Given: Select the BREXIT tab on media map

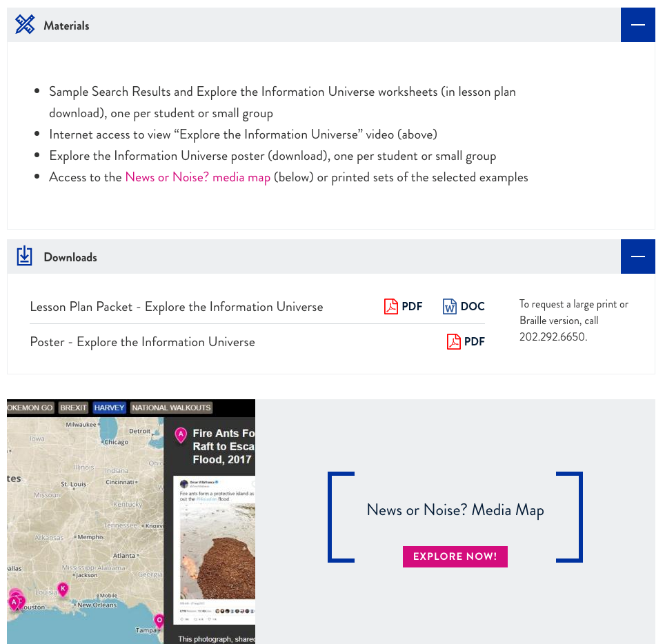Looking at the screenshot, I should [x=73, y=407].
